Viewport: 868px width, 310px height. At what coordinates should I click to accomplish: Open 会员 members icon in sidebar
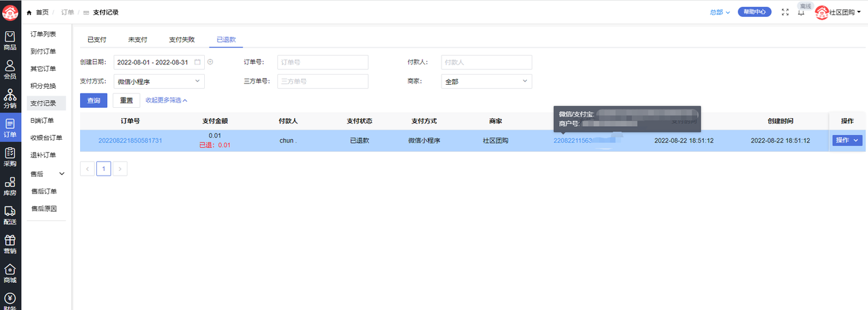pyautogui.click(x=10, y=69)
